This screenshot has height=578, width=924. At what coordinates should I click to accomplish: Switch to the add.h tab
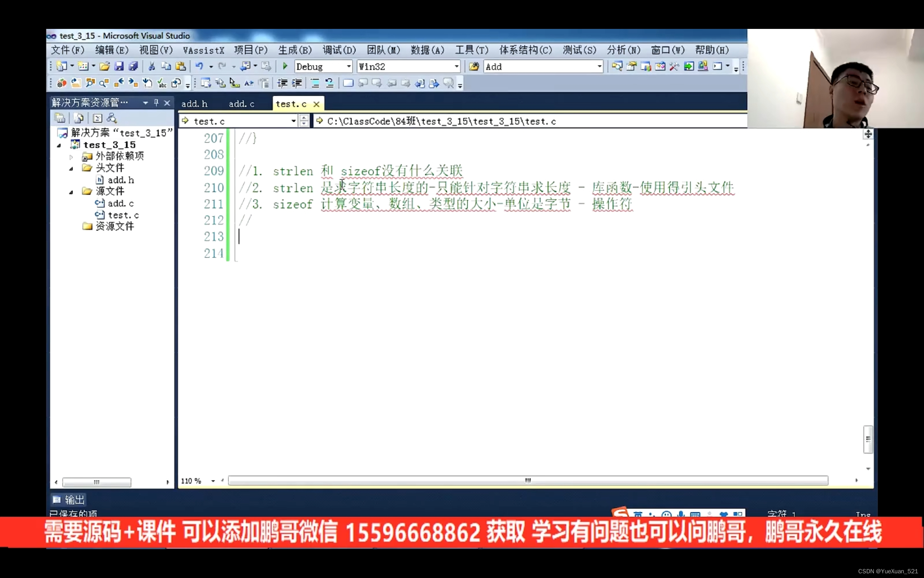pyautogui.click(x=194, y=104)
